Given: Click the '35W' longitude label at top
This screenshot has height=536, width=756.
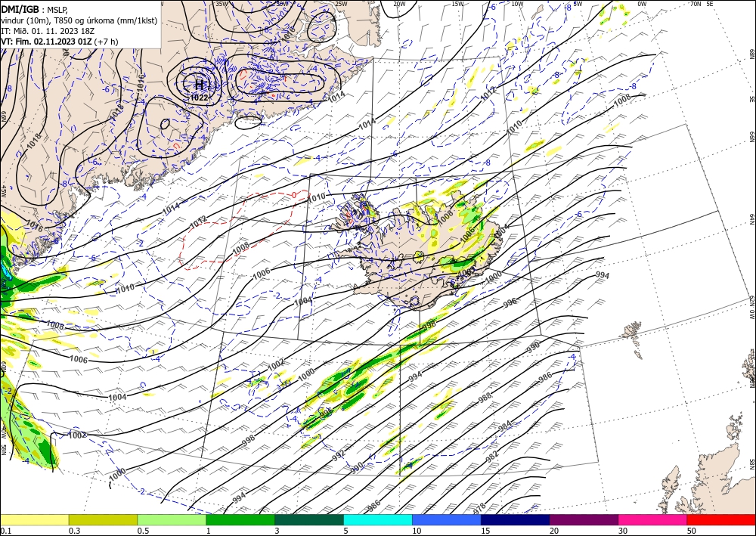Looking at the screenshot, I should tap(222, 3).
